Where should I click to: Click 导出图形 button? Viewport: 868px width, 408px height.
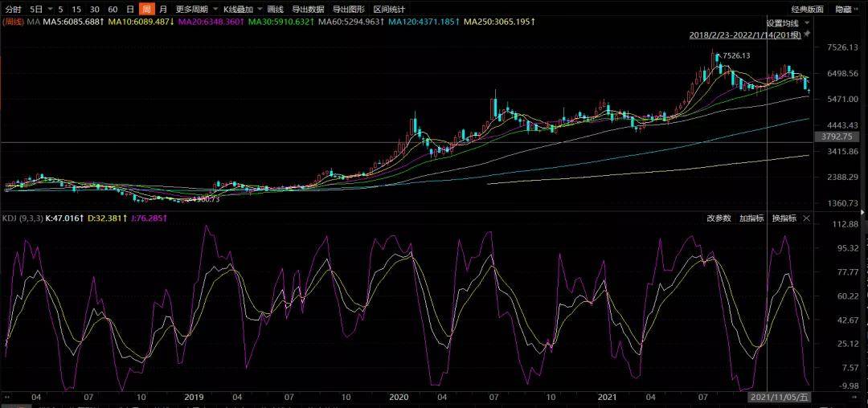point(349,10)
